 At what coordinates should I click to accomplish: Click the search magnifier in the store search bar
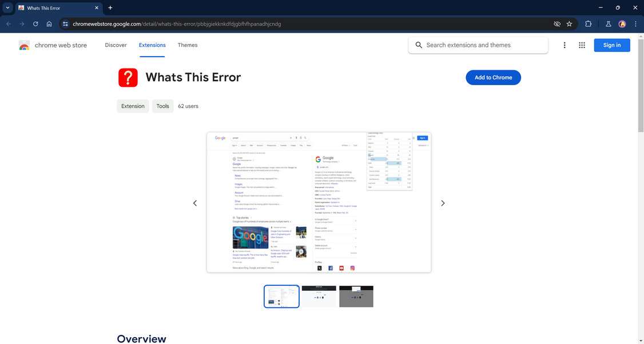(419, 45)
